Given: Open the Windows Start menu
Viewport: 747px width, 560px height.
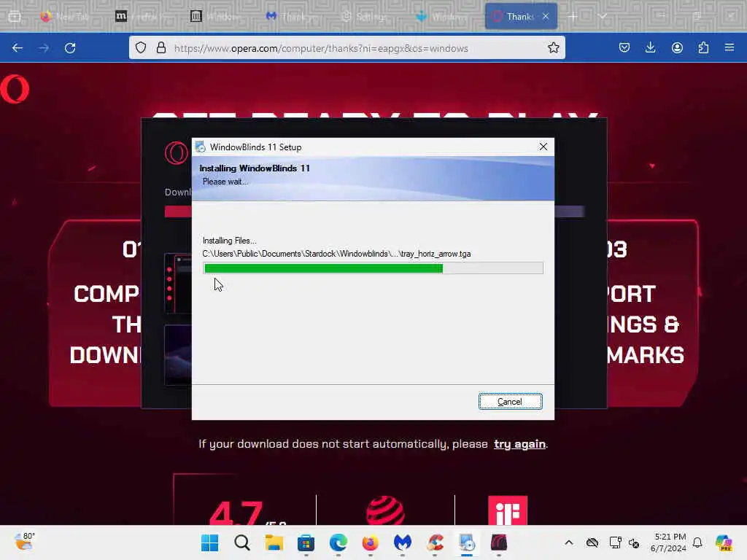Looking at the screenshot, I should click(x=209, y=542).
